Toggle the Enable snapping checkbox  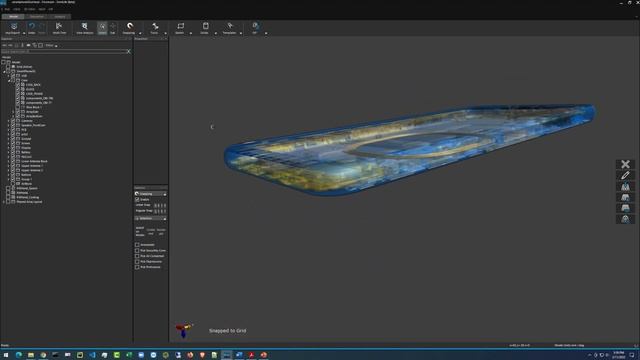click(x=137, y=200)
